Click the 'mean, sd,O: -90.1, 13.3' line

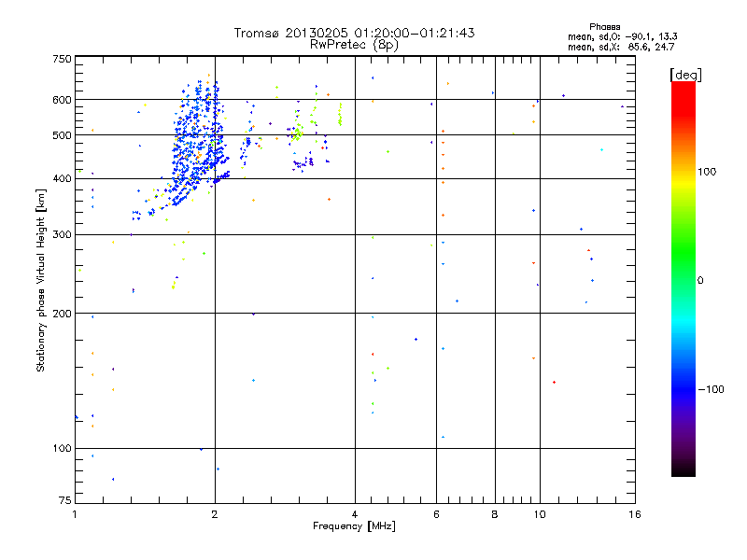(x=622, y=36)
